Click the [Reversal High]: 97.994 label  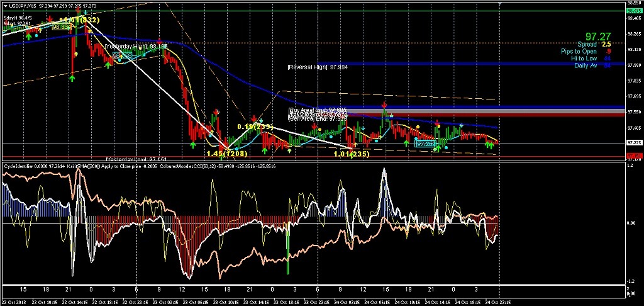pos(318,67)
